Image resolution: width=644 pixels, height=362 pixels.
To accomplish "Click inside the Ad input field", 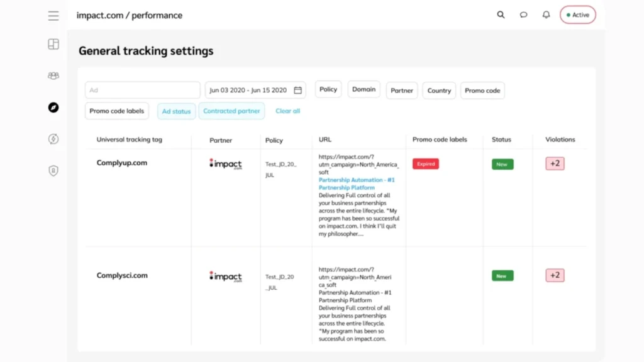I will point(142,90).
